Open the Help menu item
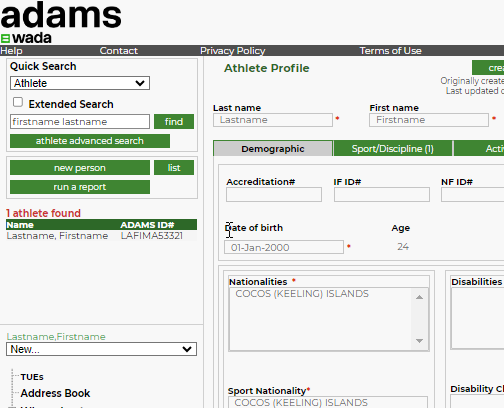The width and height of the screenshot is (504, 408). click(11, 51)
